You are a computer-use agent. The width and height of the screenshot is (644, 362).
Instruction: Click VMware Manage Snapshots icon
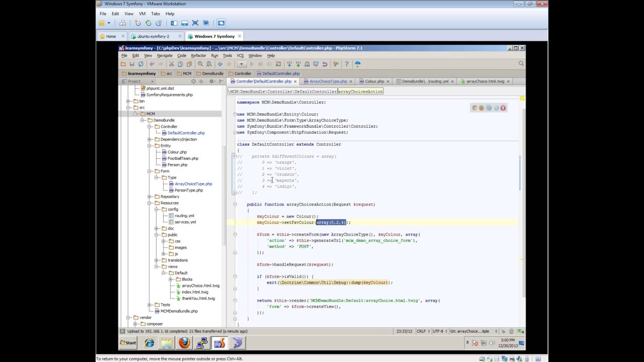pyautogui.click(x=159, y=23)
